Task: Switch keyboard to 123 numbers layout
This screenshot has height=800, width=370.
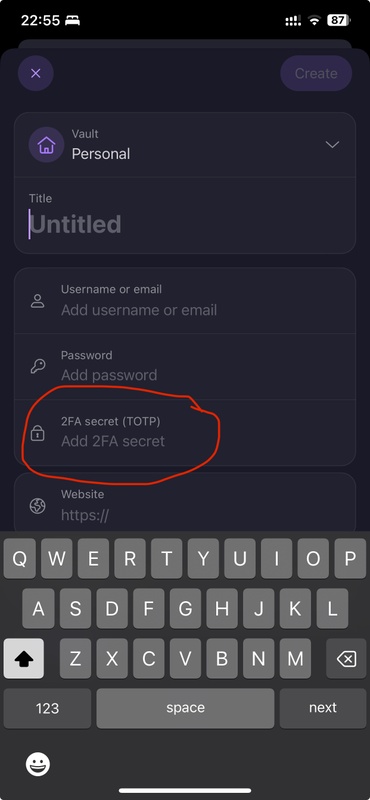Action: click(x=47, y=708)
